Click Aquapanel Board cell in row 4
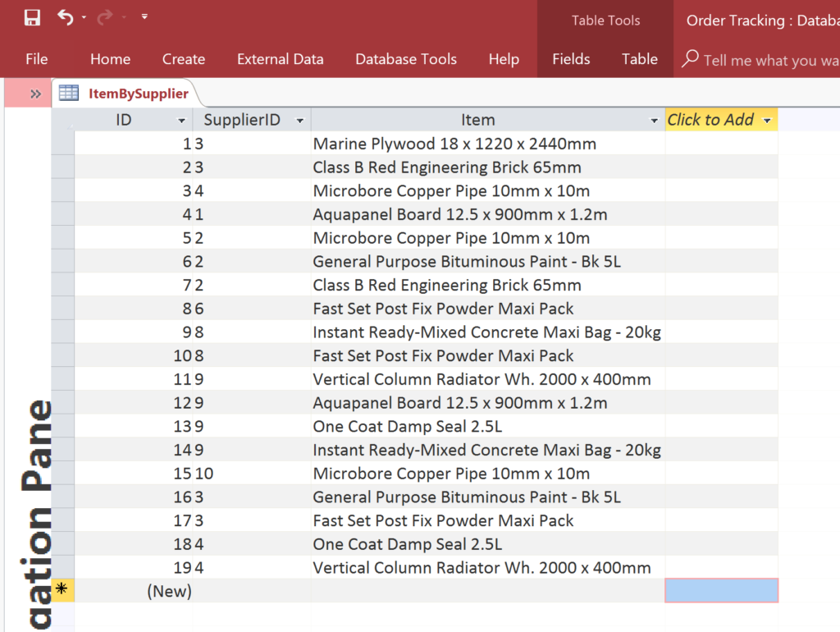 [x=488, y=214]
